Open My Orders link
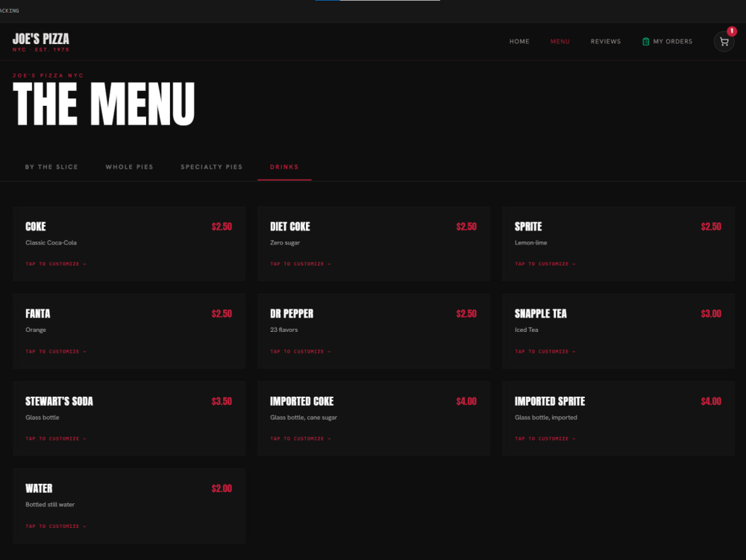Viewport: 746px width, 560px height. pos(667,42)
